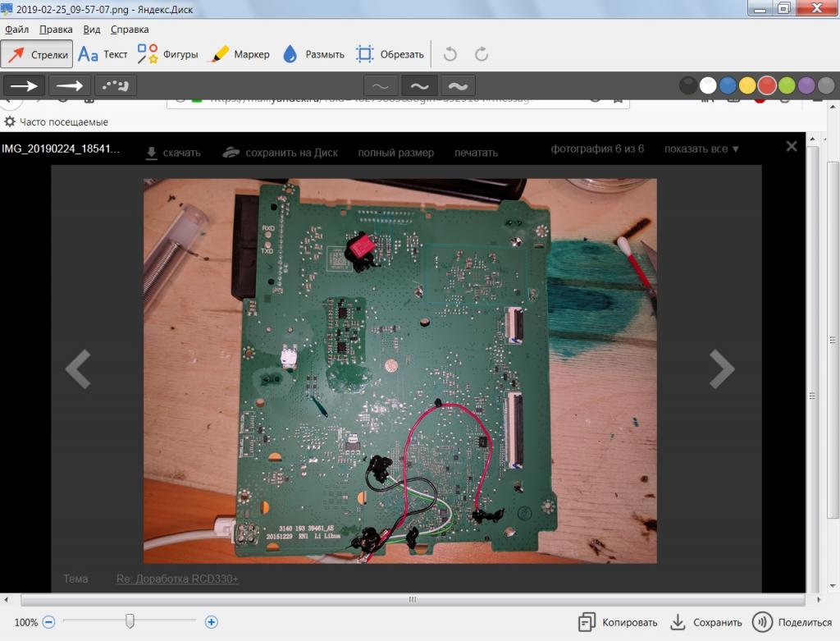Pick the white color swatch
Viewport: 840px width, 641px height.
point(708,85)
